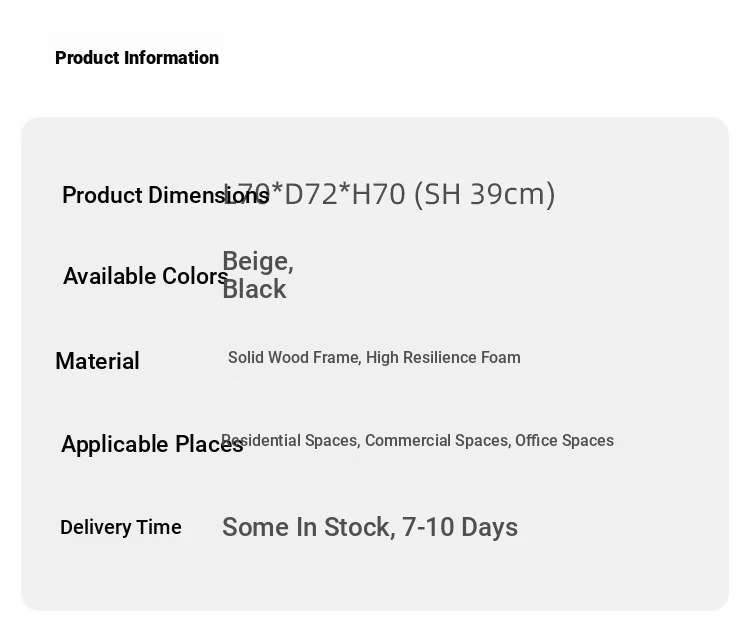Select the Solid Wood Frame text

[293, 358]
